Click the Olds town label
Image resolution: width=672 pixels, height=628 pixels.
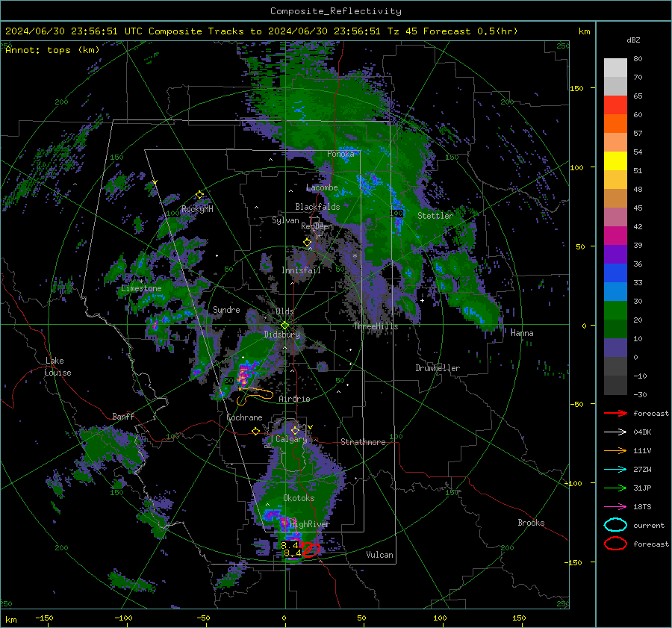[x=284, y=311]
